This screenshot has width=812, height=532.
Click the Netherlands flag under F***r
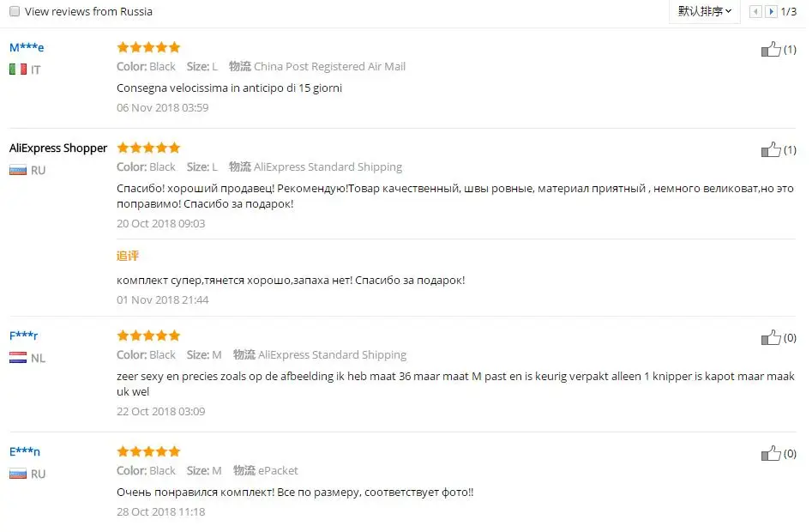[17, 357]
